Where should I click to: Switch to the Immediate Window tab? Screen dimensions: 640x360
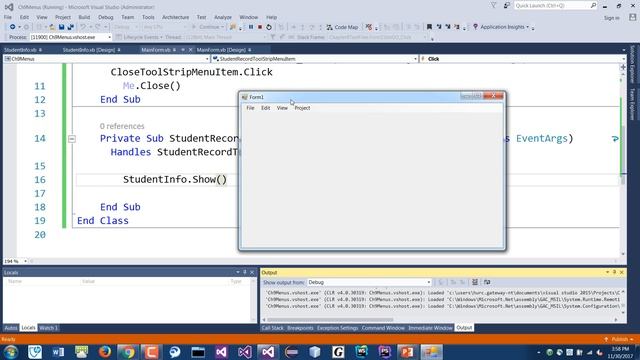tap(430, 328)
